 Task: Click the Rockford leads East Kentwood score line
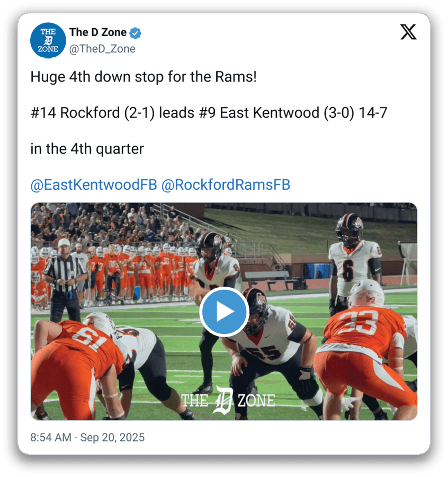click(x=209, y=112)
